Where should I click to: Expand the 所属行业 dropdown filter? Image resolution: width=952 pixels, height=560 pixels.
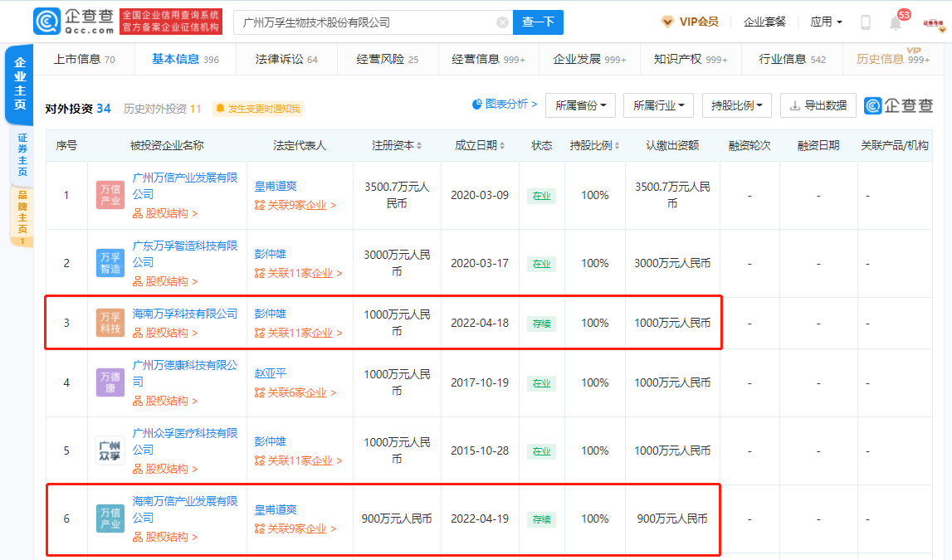659,105
